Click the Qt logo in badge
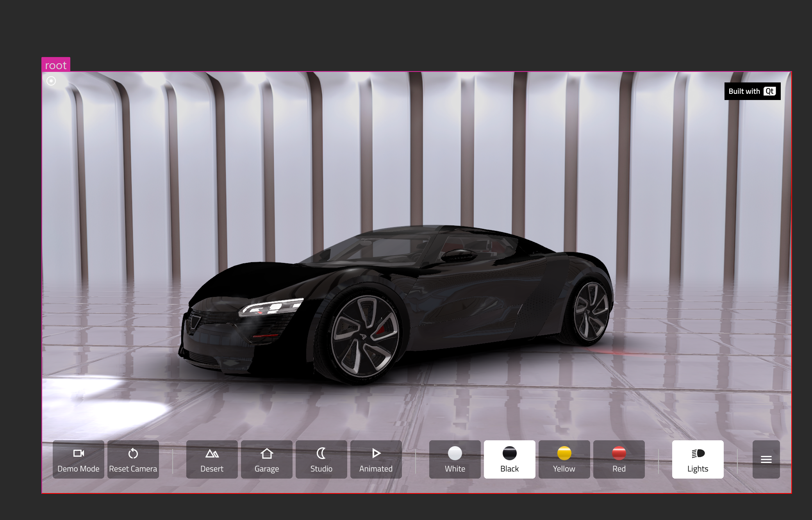The width and height of the screenshot is (812, 520). pyautogui.click(x=769, y=91)
